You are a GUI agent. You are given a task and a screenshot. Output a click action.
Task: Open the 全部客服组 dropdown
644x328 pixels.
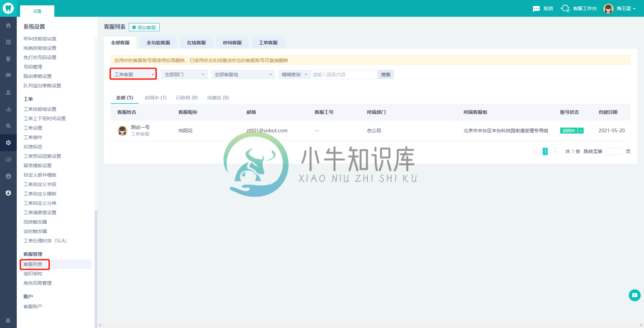tap(243, 75)
